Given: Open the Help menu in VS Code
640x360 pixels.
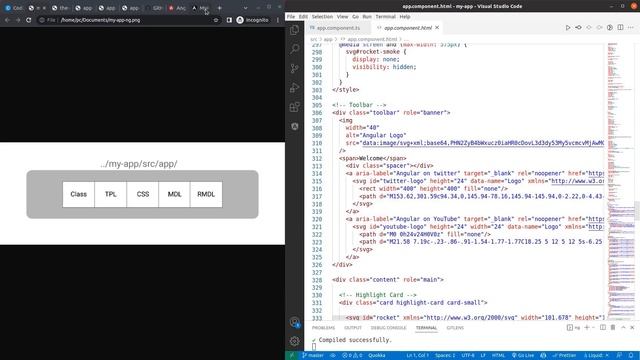Looking at the screenshot, I should [405, 17].
